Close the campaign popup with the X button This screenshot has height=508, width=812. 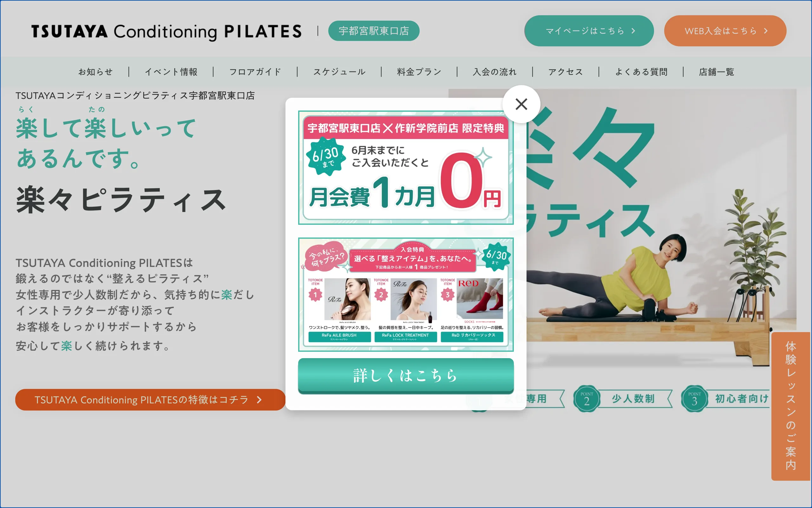521,104
